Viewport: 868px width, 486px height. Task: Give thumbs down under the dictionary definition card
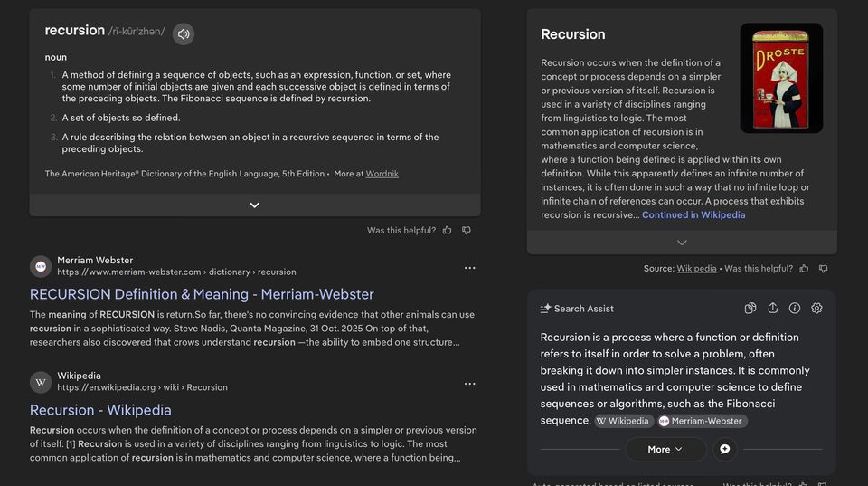click(467, 230)
